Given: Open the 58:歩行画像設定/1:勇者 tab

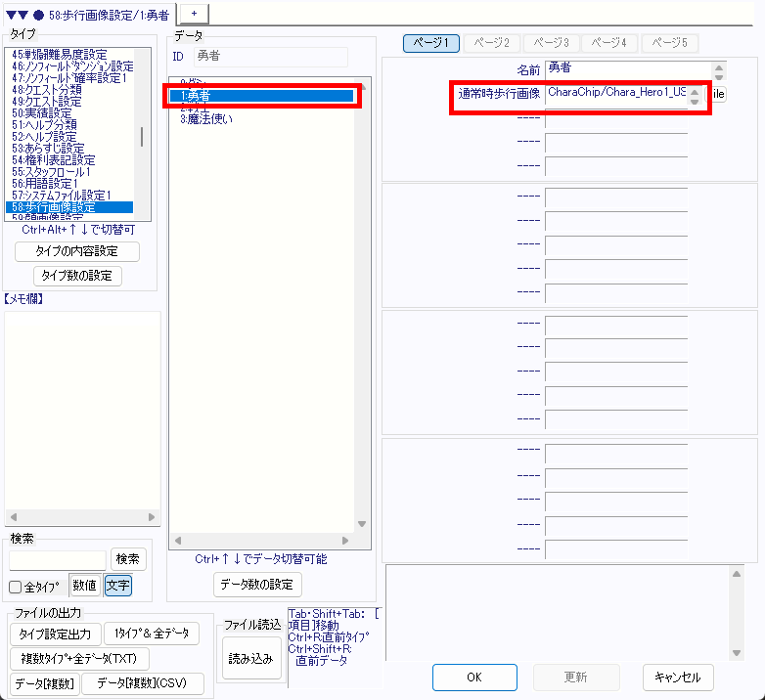Looking at the screenshot, I should pos(88,12).
